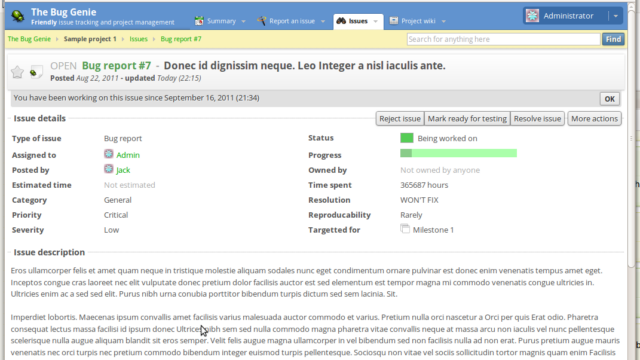Open the Summary tab
Image resolution: width=640 pixels, height=360 pixels.
tap(221, 21)
